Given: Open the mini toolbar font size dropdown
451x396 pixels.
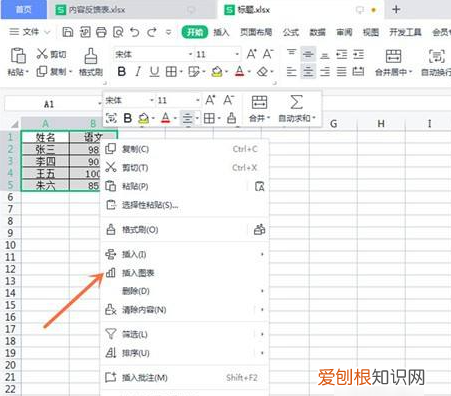Looking at the screenshot, I should point(197,100).
